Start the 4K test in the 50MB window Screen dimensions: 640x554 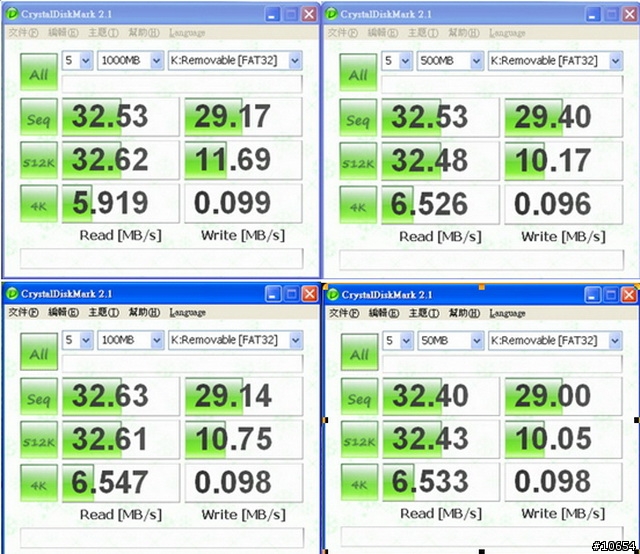click(x=359, y=483)
